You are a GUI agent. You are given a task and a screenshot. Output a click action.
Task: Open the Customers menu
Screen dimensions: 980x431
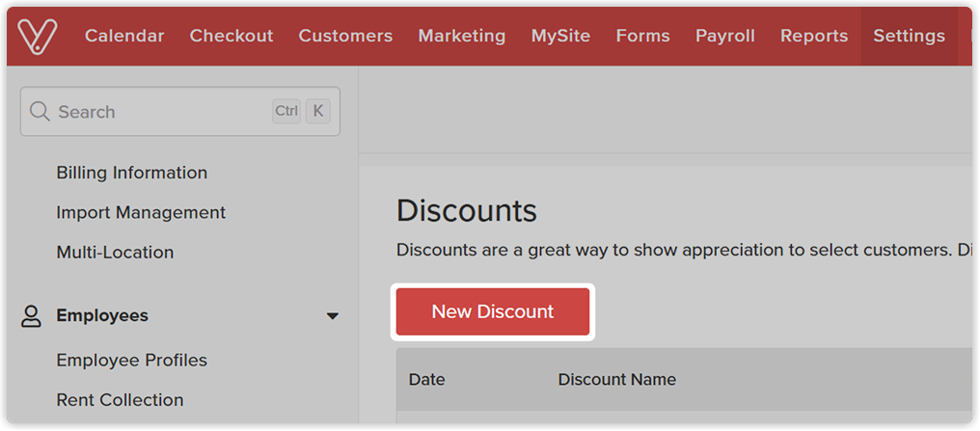pyautogui.click(x=345, y=37)
